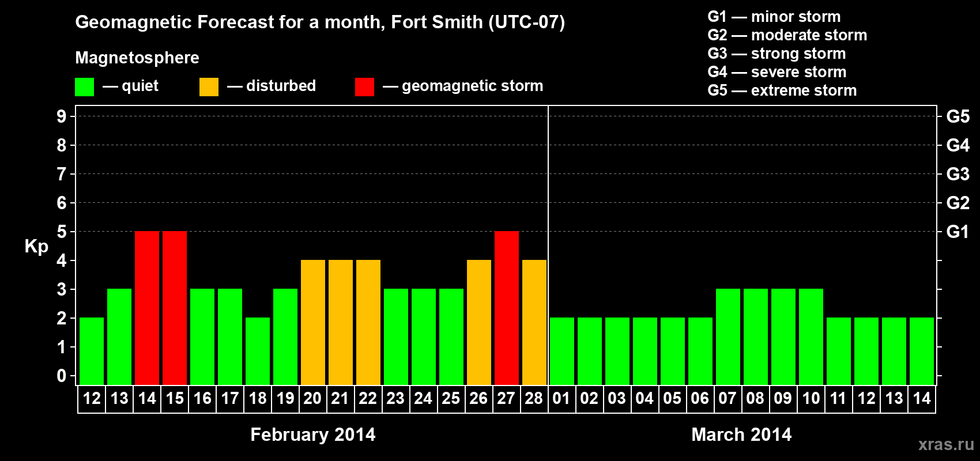Click the right axis label G5

click(958, 116)
